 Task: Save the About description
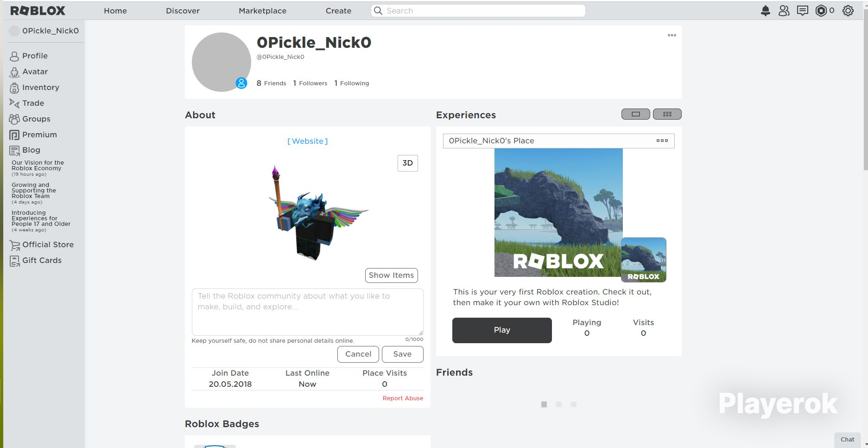click(402, 354)
